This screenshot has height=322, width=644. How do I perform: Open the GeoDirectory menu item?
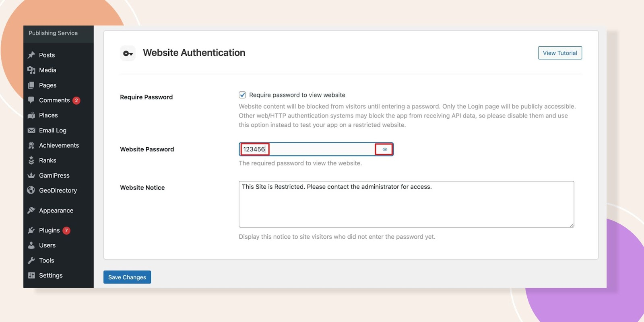pos(58,190)
